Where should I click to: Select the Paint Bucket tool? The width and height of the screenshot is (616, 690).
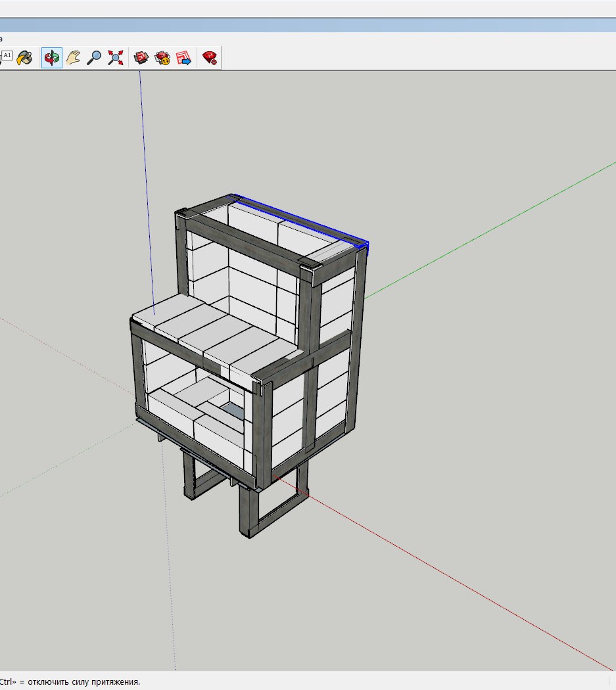click(x=25, y=58)
